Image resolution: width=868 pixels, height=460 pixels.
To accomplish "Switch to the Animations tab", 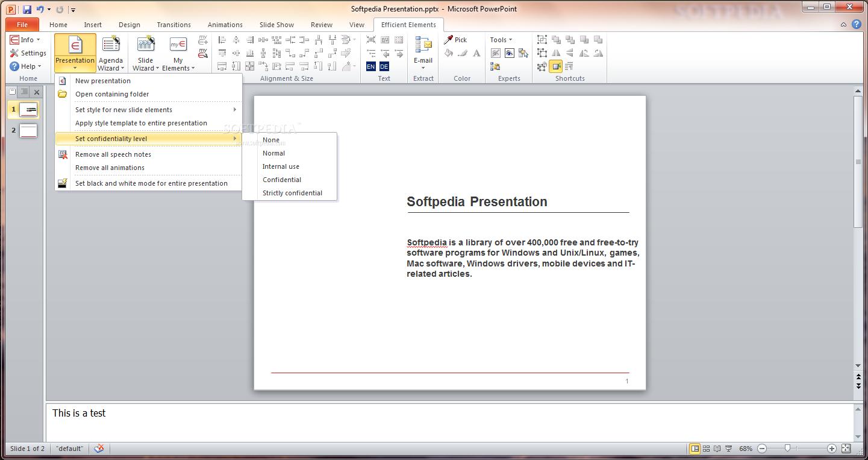I will (x=225, y=25).
